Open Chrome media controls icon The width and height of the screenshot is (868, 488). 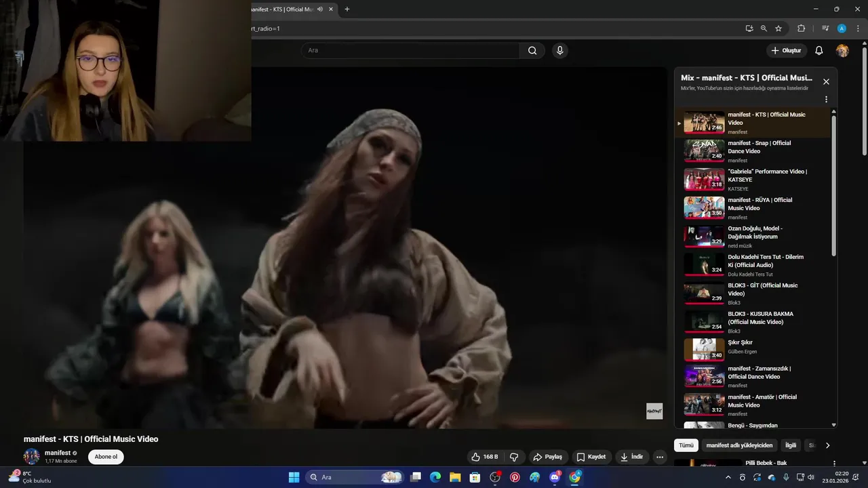(825, 28)
